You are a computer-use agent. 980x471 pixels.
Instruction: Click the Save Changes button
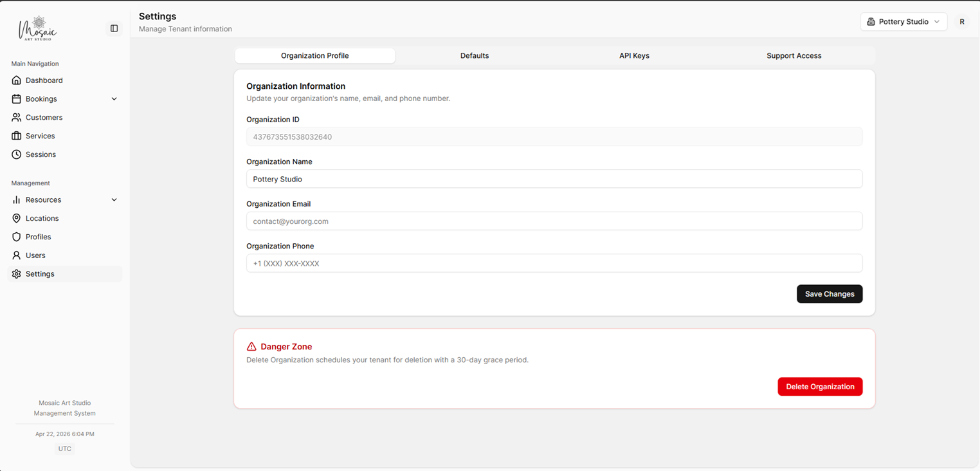pos(830,293)
